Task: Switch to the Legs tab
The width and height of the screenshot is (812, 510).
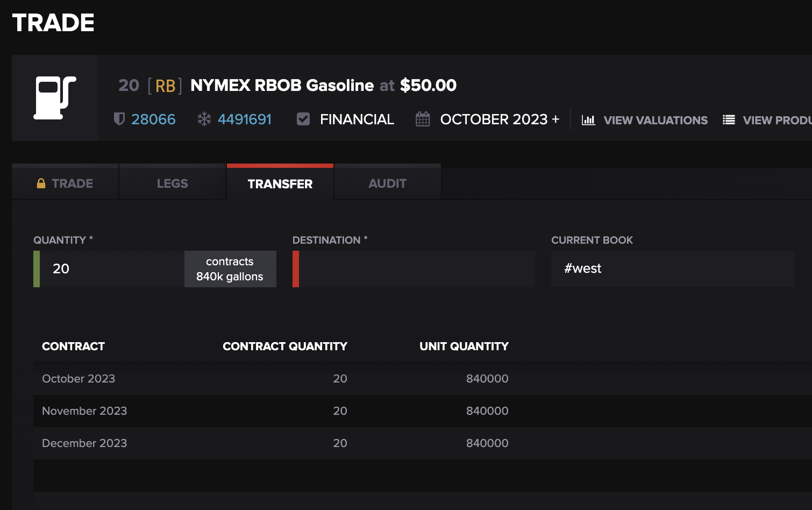Action: click(x=172, y=183)
